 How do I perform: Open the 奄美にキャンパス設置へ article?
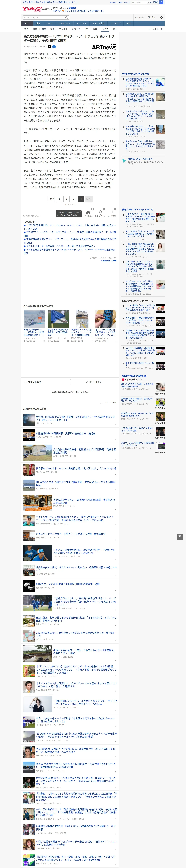[71, 534]
